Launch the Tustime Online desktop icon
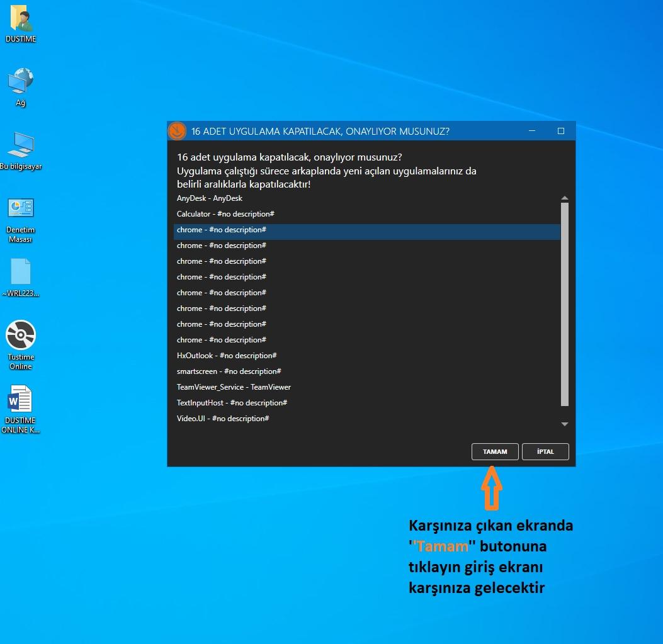The width and height of the screenshot is (663, 644). click(x=20, y=345)
